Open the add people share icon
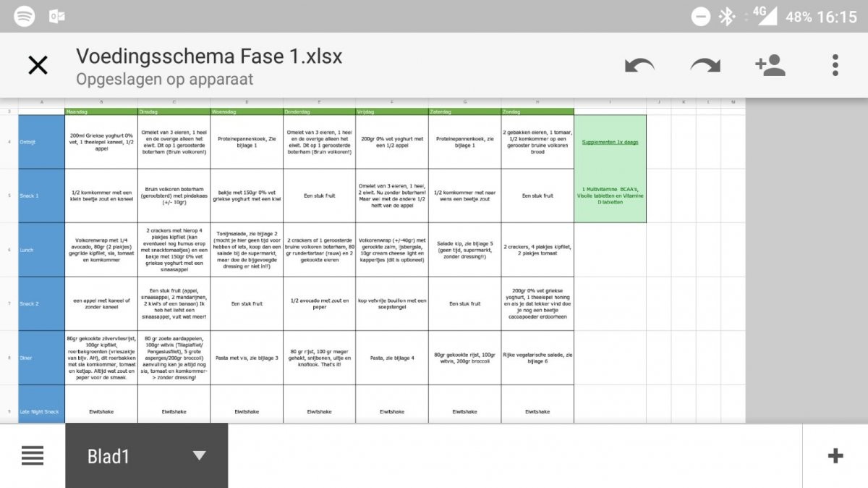This screenshot has height=488, width=868. pos(770,66)
